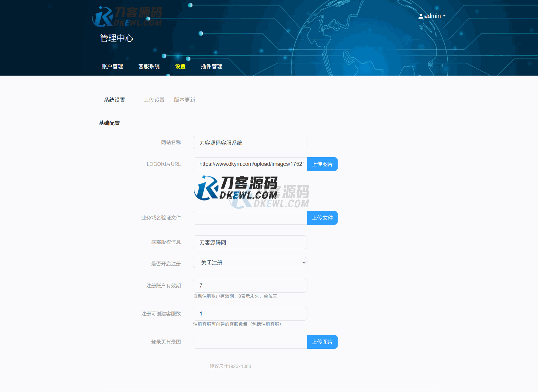This screenshot has height=392, width=538.
Task: Expand the 是否开启注册 dropdown
Action: (x=250, y=263)
